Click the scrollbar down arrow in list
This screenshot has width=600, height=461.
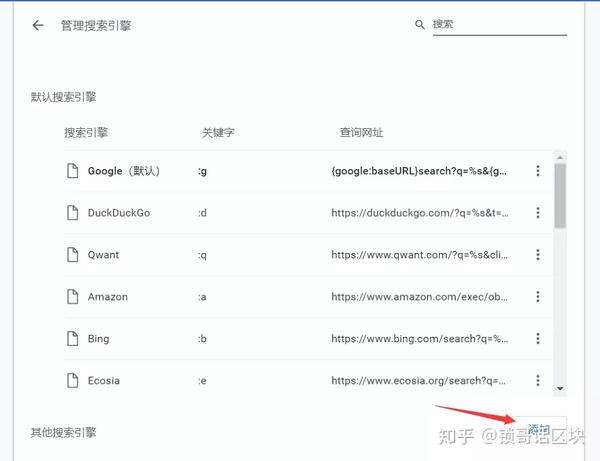click(x=560, y=389)
